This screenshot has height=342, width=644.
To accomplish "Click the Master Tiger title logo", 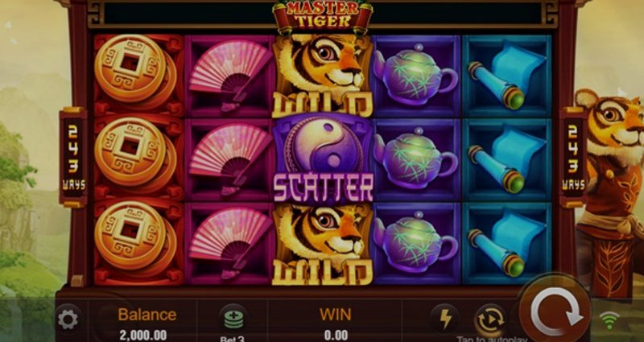I will pos(323,16).
